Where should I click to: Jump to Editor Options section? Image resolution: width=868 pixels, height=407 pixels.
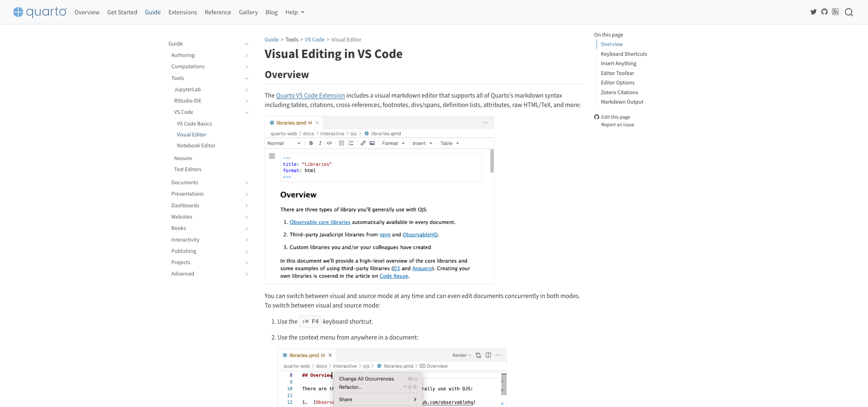click(617, 83)
